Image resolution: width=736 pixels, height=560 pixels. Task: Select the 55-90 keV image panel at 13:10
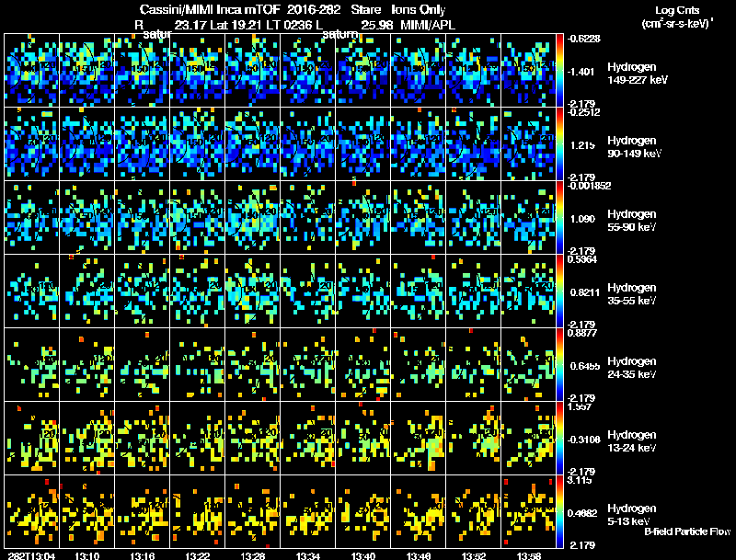pos(86,218)
